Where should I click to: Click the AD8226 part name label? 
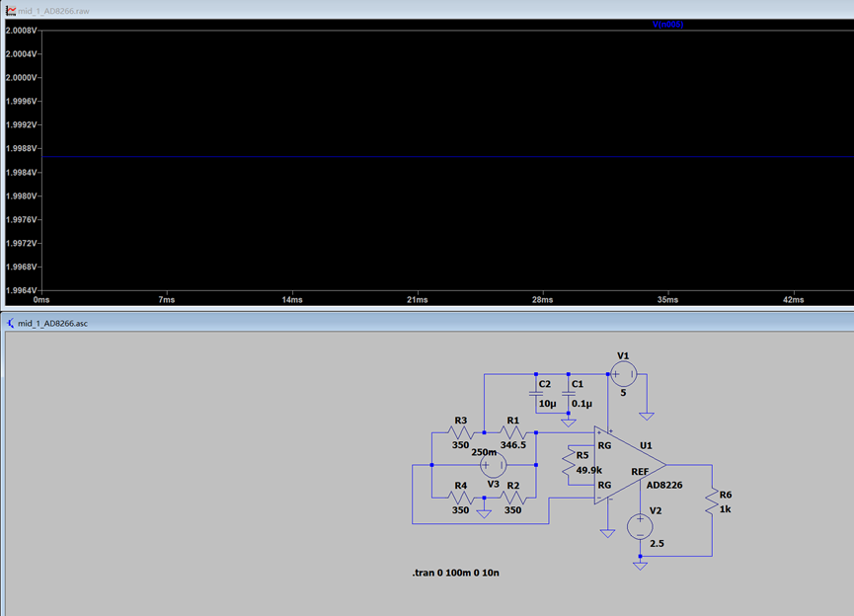(663, 486)
